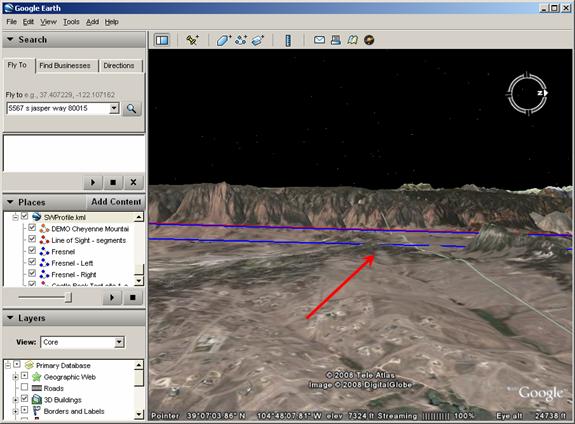Uncheck the SWProfile.kml checkbox
Screen dimensions: 575x424
pos(25,216)
